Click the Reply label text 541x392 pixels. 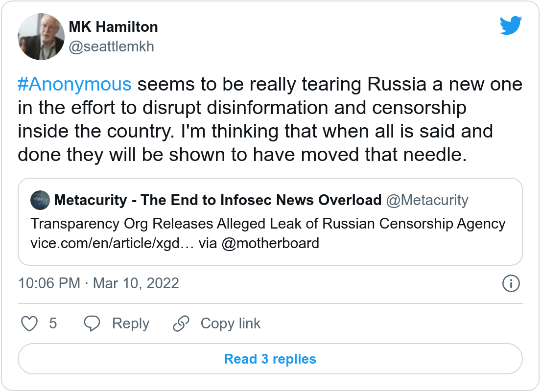pos(130,323)
